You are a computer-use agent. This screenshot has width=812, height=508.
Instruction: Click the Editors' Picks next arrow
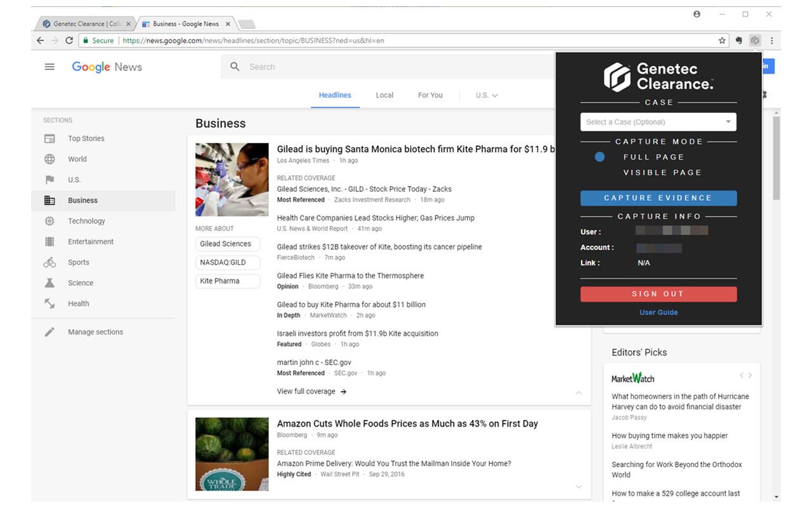coord(750,375)
